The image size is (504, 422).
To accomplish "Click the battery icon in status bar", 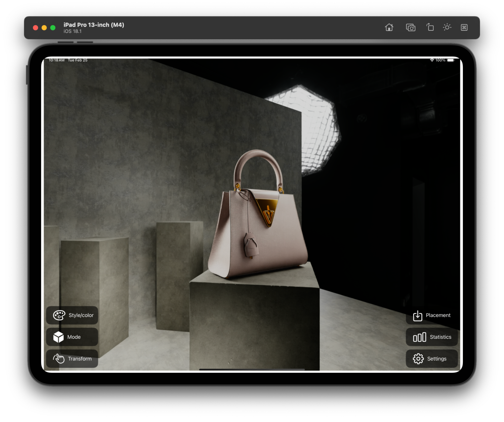I will point(451,60).
